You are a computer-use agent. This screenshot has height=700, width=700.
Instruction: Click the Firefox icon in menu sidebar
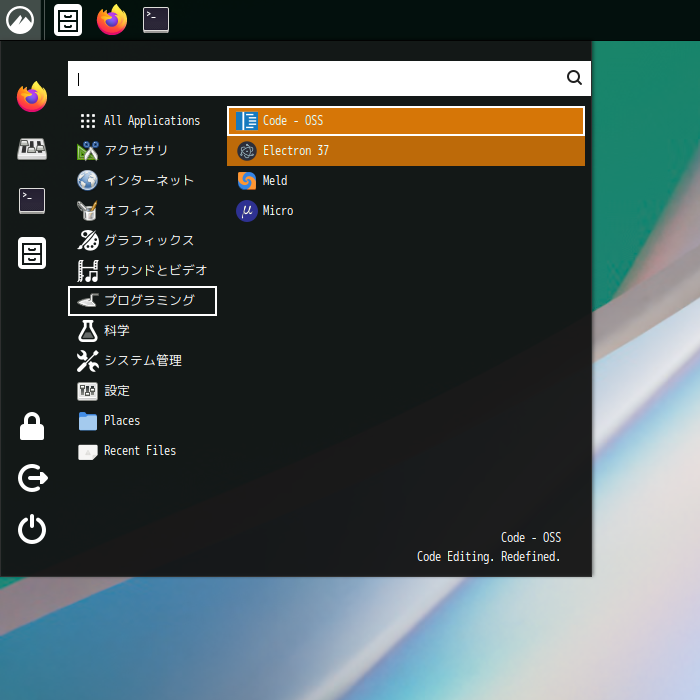click(32, 97)
